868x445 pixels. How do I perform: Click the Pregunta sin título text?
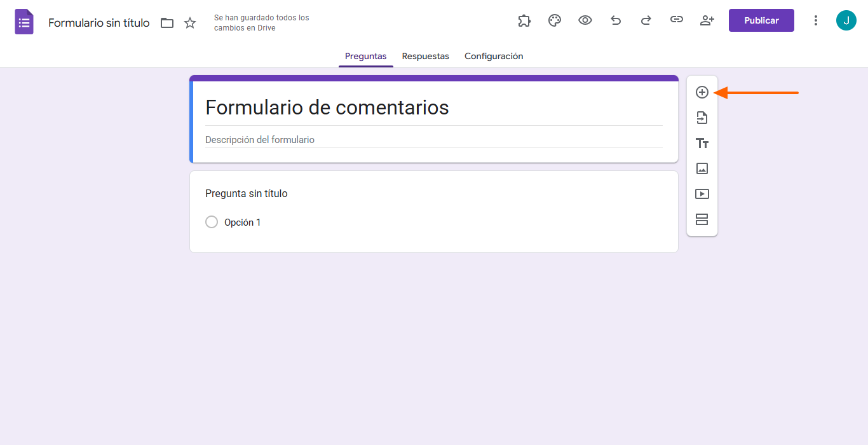247,193
